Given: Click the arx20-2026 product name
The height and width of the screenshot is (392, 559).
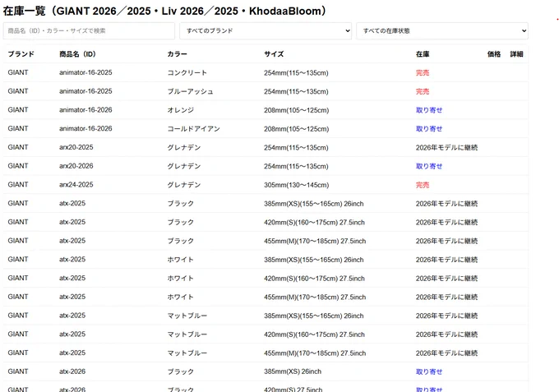Looking at the screenshot, I should point(76,166).
